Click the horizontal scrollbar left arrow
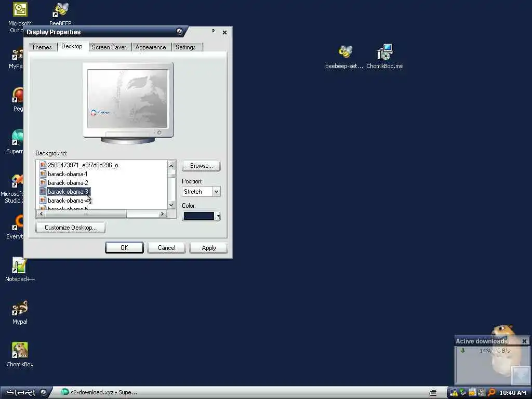Viewport: 532px width, 399px height. pyautogui.click(x=41, y=214)
